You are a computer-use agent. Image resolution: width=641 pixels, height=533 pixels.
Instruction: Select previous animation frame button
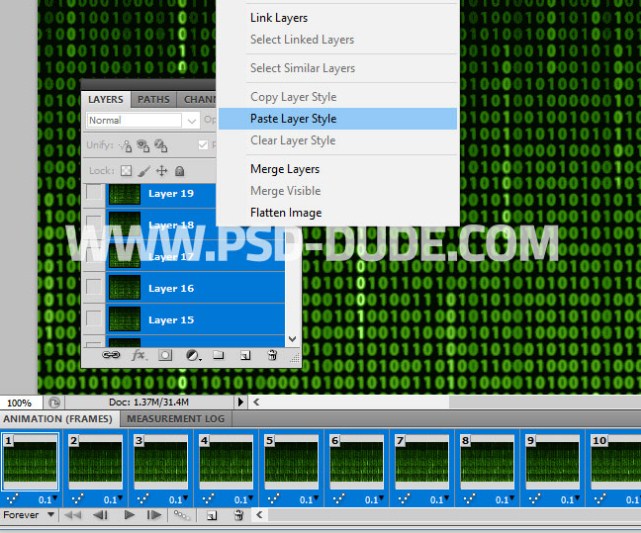(x=100, y=515)
